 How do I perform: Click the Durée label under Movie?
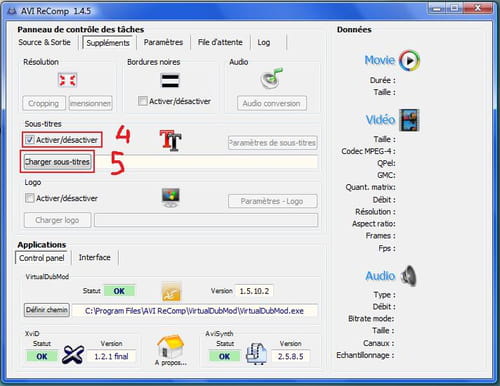tap(383, 80)
